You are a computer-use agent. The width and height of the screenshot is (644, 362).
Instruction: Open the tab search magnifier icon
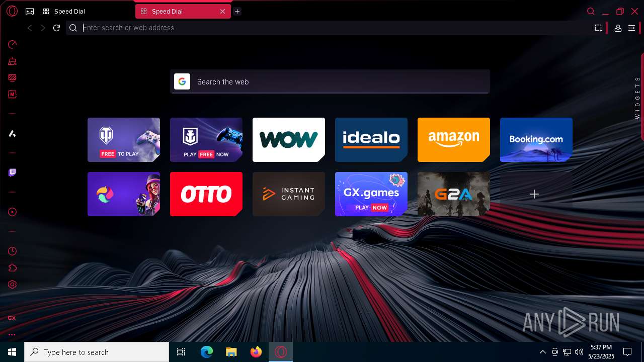591,11
